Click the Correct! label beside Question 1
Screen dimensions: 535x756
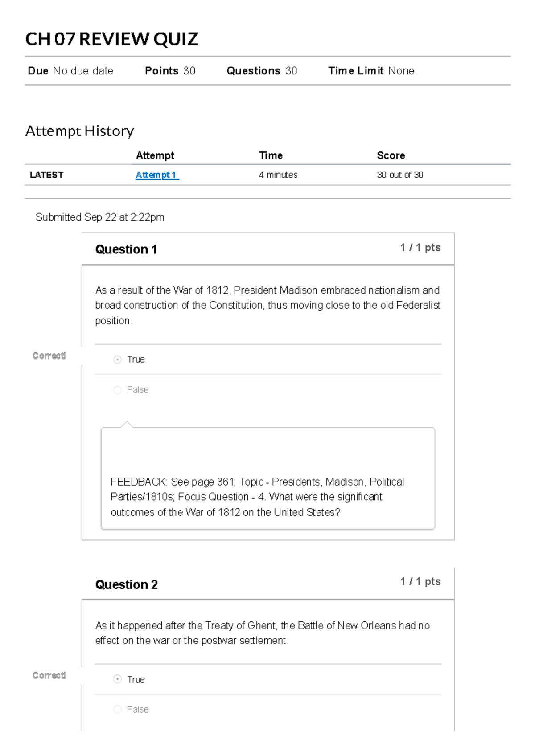coord(49,356)
